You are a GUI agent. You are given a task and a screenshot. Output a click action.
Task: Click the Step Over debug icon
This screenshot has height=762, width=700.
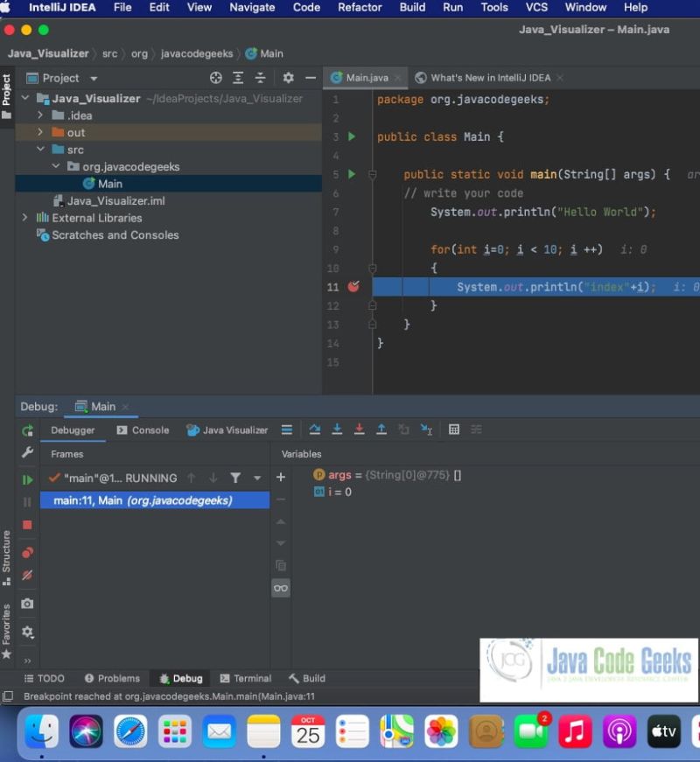point(314,430)
